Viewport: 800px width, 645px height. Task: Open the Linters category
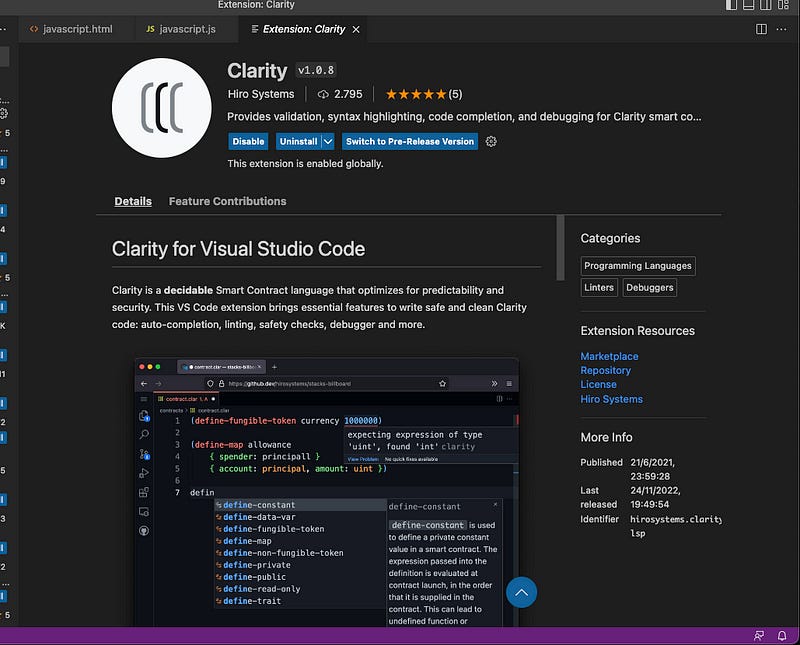pos(599,287)
